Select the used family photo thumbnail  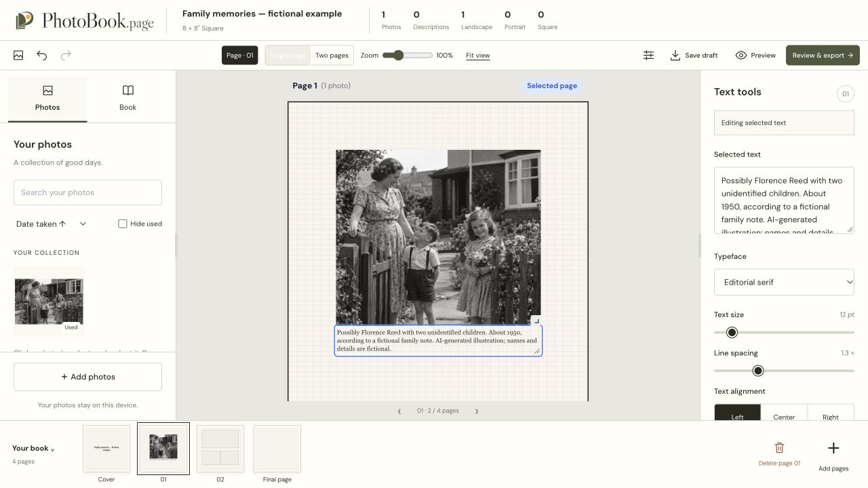pyautogui.click(x=49, y=302)
